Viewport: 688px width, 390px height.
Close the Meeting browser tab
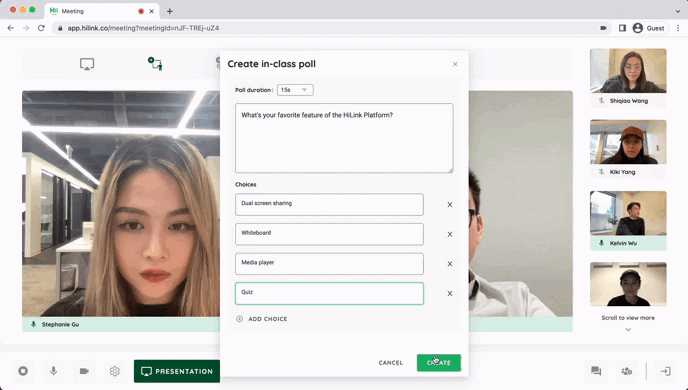tap(152, 11)
